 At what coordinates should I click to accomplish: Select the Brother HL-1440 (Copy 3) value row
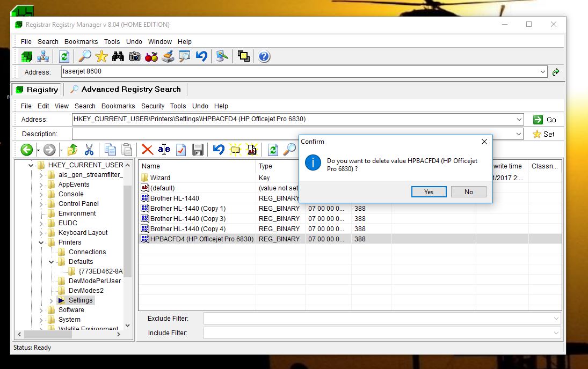click(x=350, y=219)
